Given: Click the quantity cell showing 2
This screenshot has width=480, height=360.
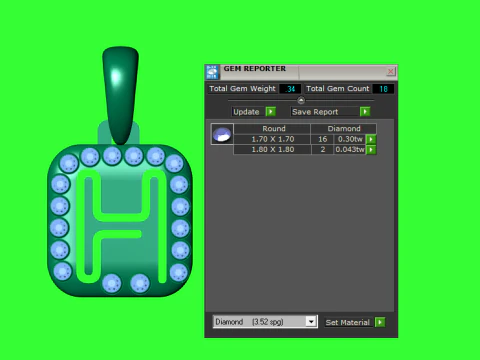Looking at the screenshot, I should click(x=322, y=149).
